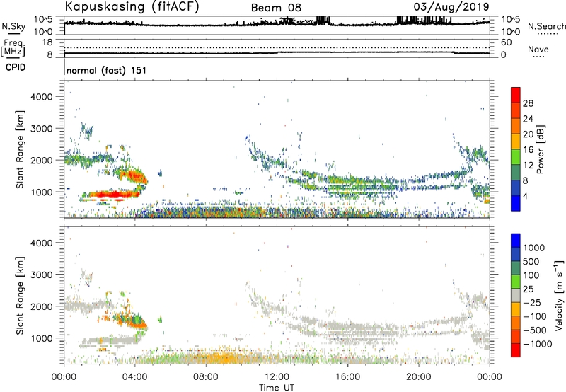Click the date "03/Aug/2019"

pyautogui.click(x=451, y=7)
